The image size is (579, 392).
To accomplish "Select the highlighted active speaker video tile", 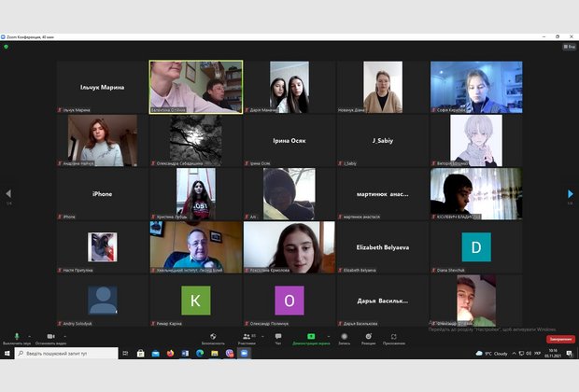I will click(196, 87).
